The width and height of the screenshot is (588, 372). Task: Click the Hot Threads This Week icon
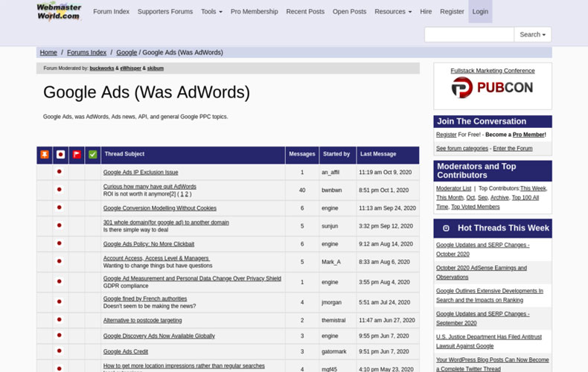(x=446, y=228)
